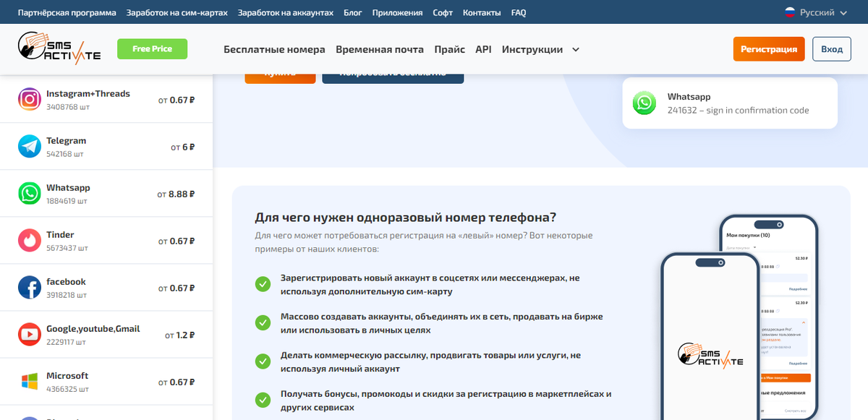Viewport: 868px width, 420px height.
Task: Open the Русский language dropdown
Action: click(x=816, y=12)
